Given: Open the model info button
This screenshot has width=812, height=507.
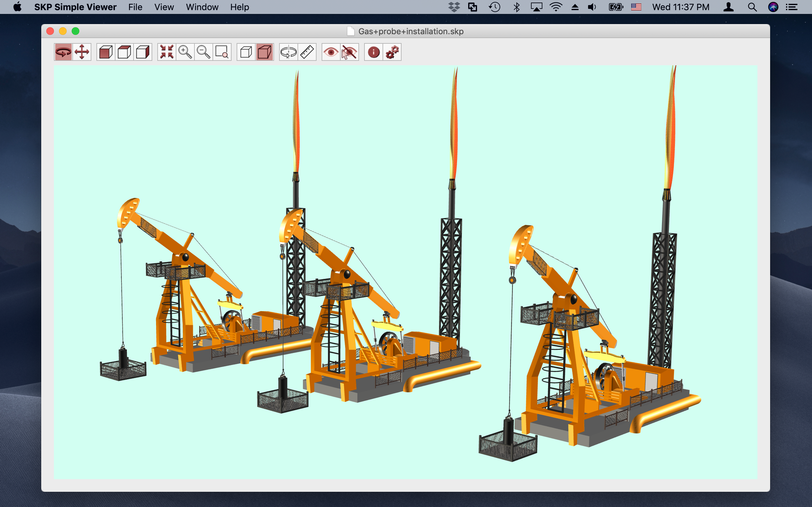Looking at the screenshot, I should (373, 52).
